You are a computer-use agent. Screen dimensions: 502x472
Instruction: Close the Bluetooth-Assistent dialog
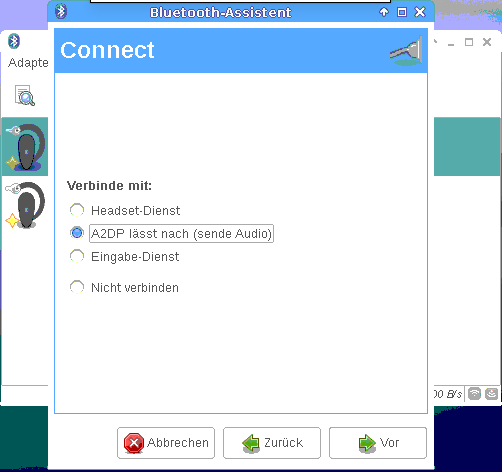tap(420, 12)
